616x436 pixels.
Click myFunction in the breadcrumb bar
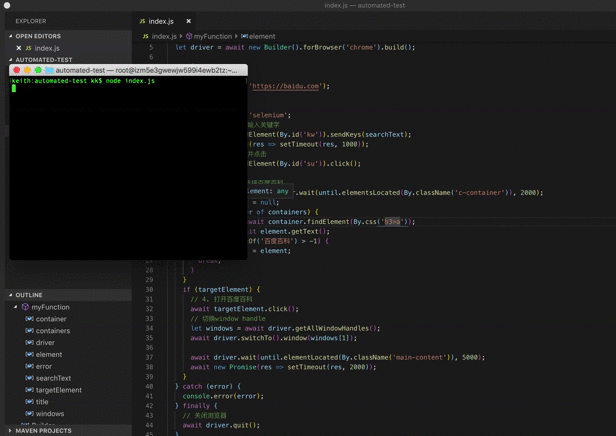212,36
